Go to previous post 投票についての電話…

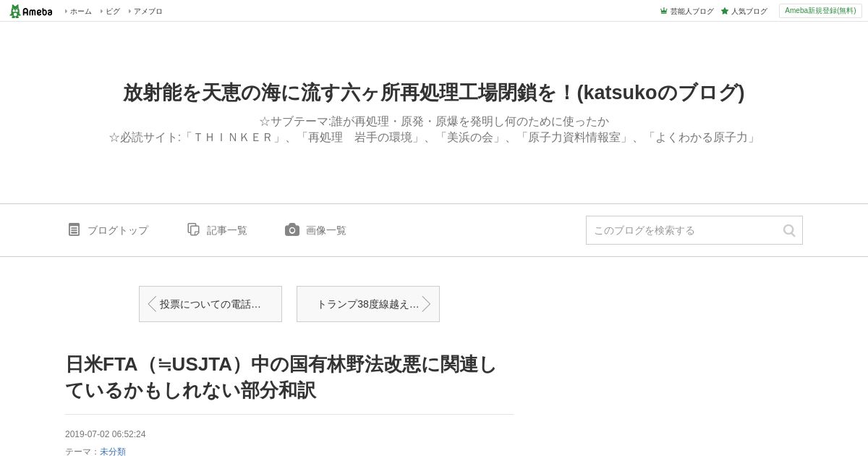click(210, 304)
